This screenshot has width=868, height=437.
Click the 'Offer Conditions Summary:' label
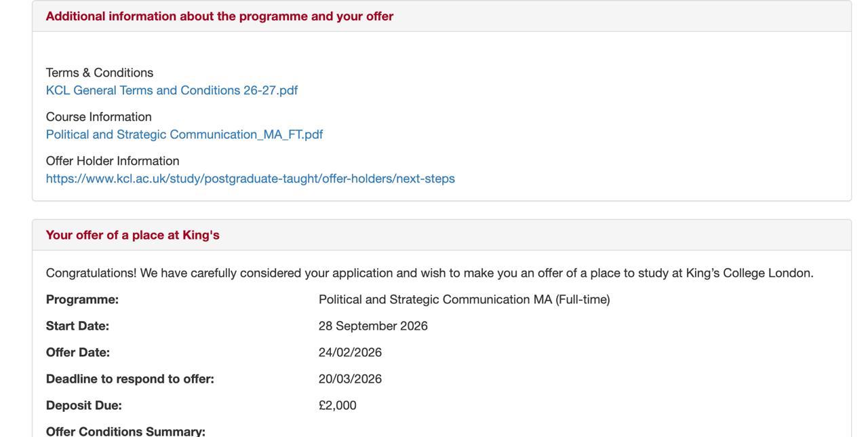125,431
